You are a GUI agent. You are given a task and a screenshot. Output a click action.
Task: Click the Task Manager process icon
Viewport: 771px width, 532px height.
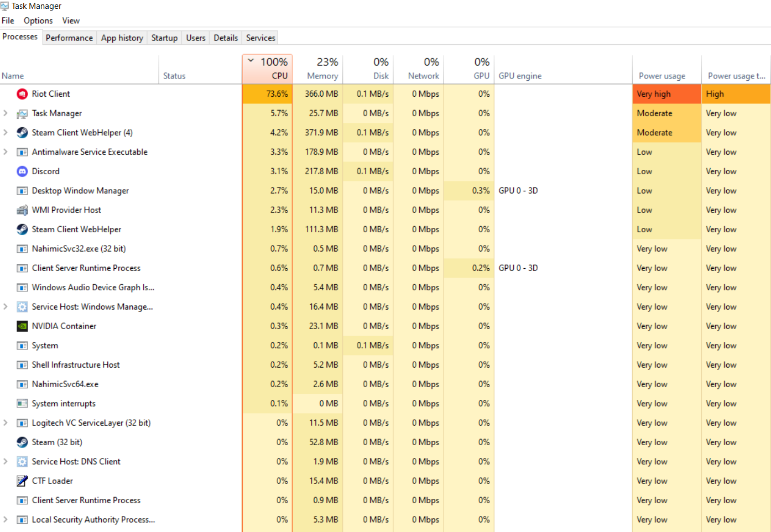22,113
